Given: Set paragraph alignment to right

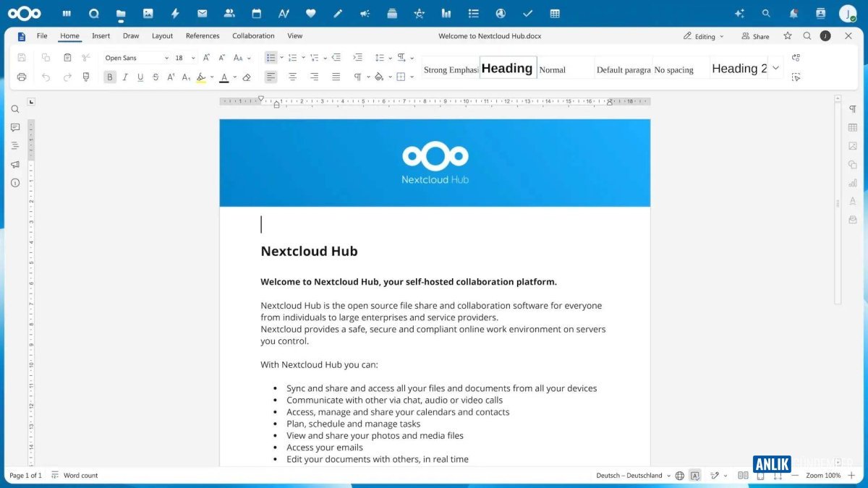Looking at the screenshot, I should [315, 77].
